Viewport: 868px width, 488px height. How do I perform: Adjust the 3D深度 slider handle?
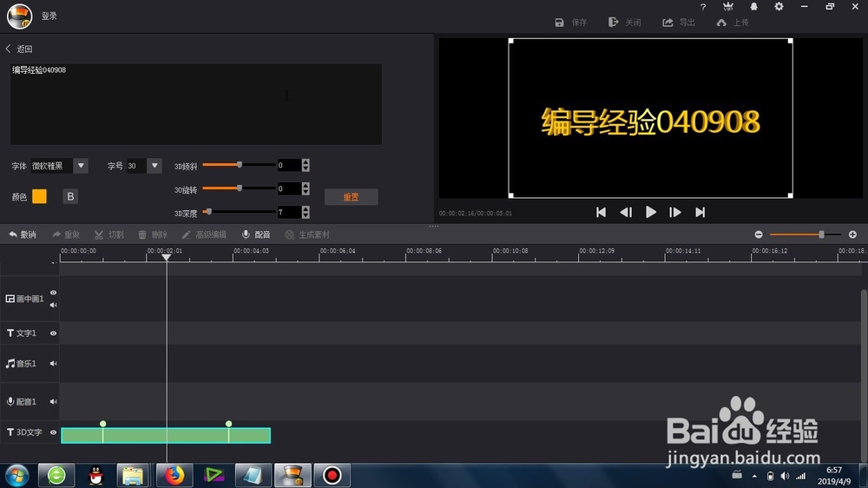click(208, 211)
